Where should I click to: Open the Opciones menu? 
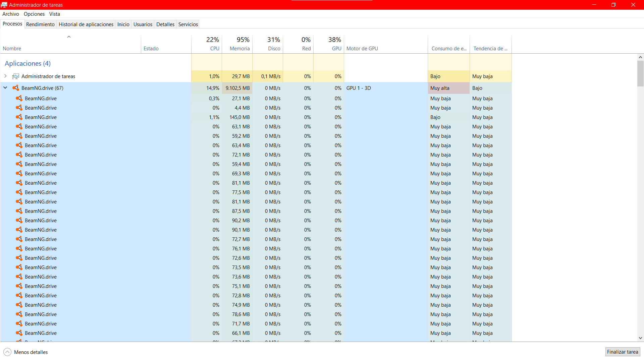[x=34, y=14]
